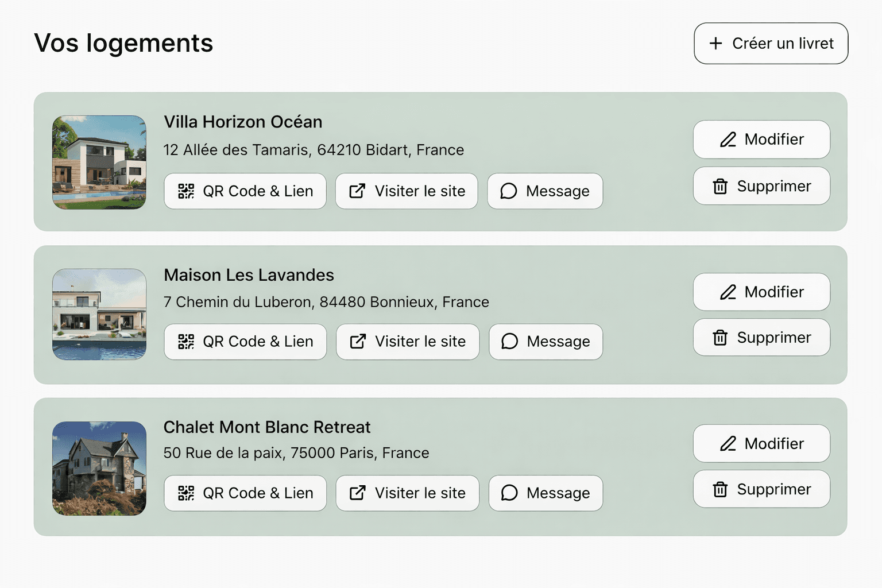This screenshot has width=882, height=588.
Task: Select the message bubble icon for Chalet Mont Blanc Retreat
Action: coord(509,493)
